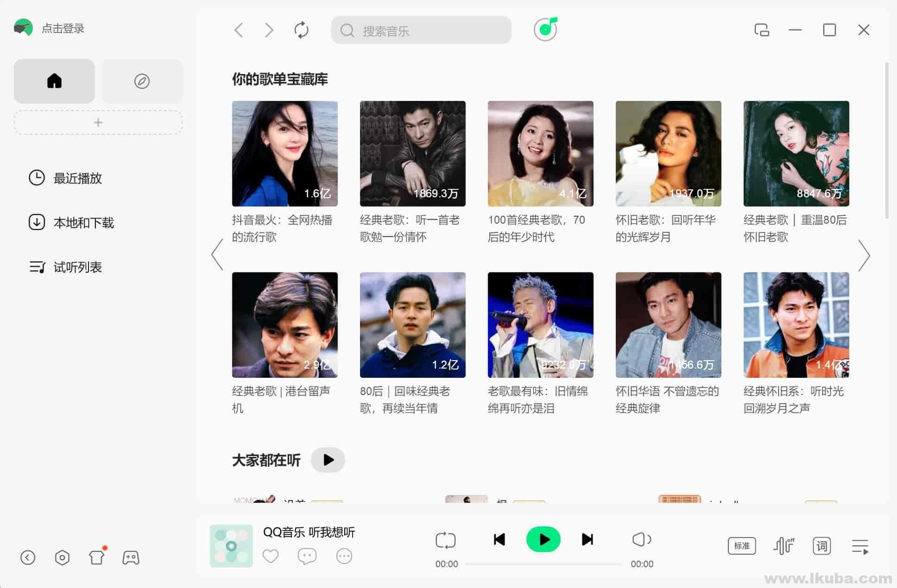Click 点击登录 to log in

(x=63, y=28)
